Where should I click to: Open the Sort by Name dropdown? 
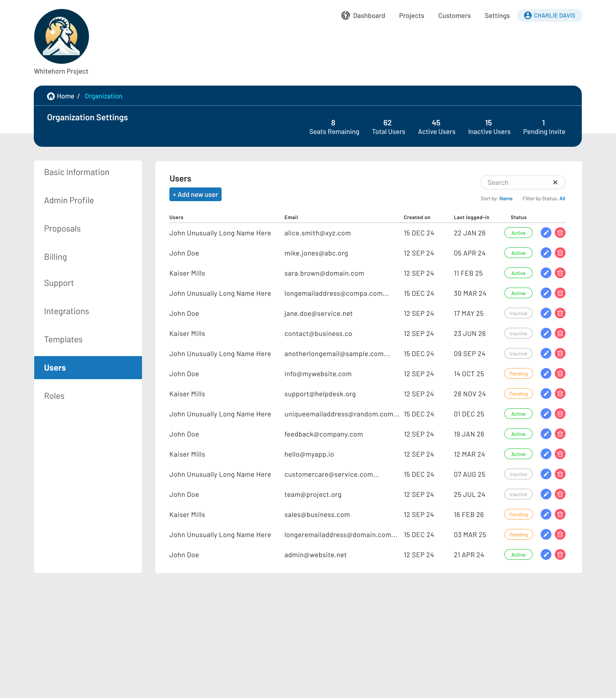coord(506,199)
